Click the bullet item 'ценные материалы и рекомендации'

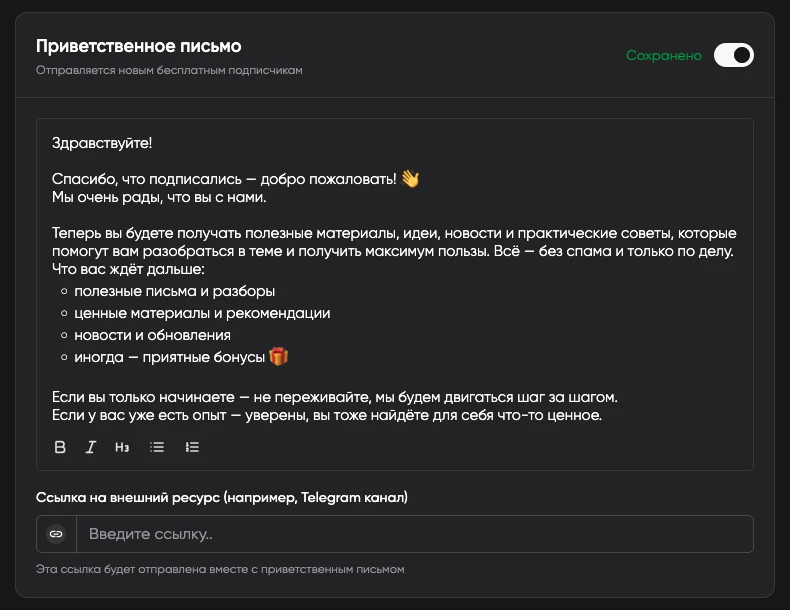pyautogui.click(x=202, y=313)
